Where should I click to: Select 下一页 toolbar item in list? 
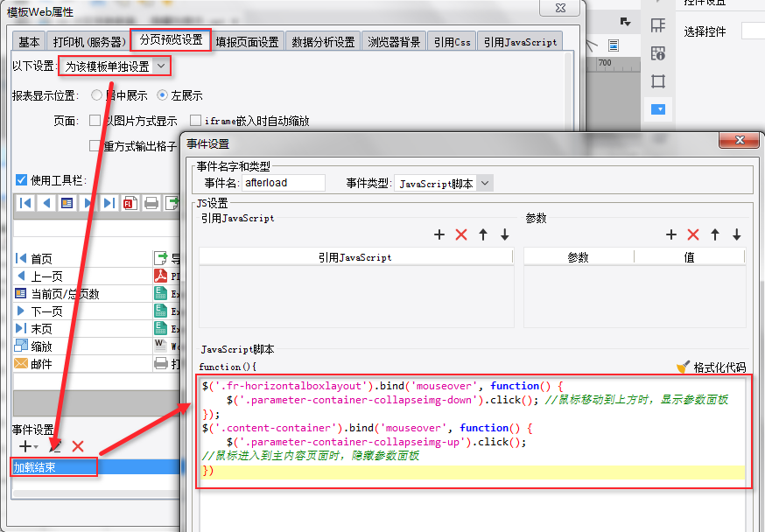(83, 311)
